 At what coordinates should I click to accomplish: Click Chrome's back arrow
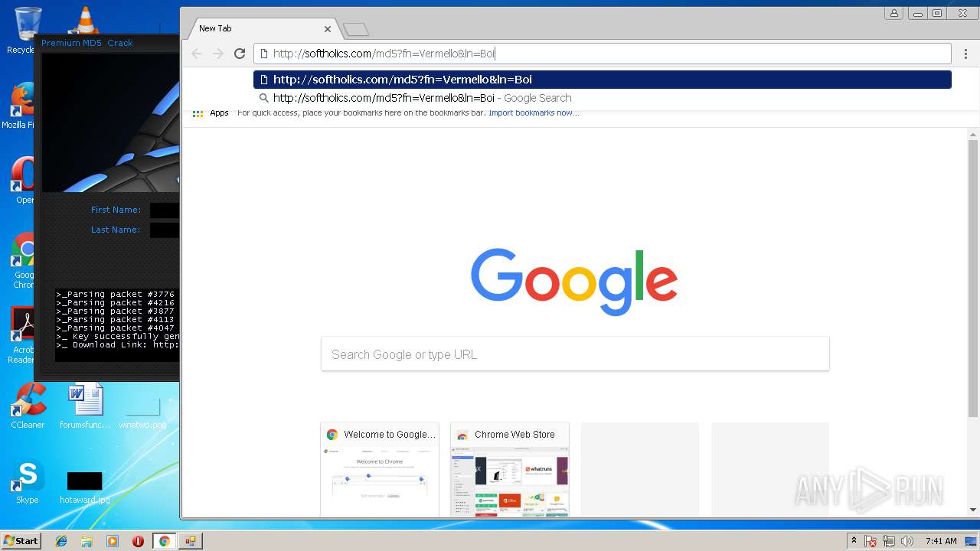197,54
